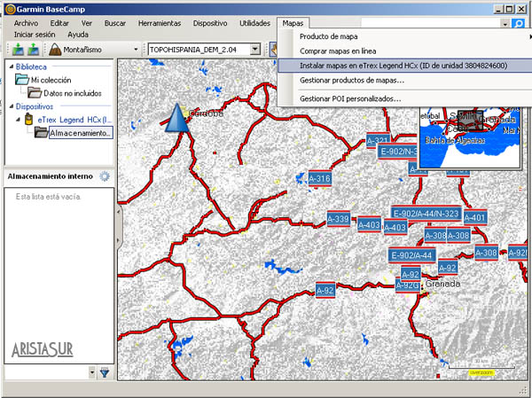Open the Editar menu
The height and width of the screenshot is (398, 532).
point(59,23)
